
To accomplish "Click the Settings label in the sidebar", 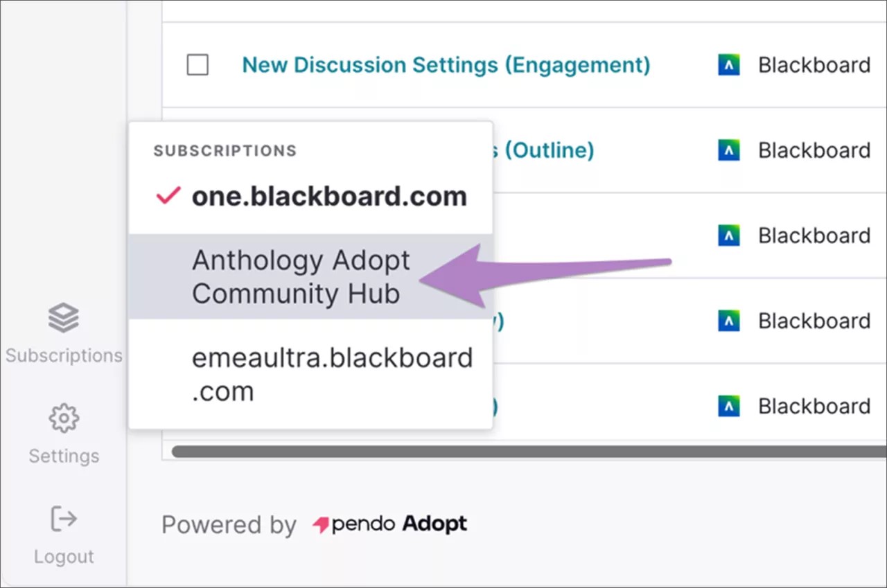I will (63, 455).
